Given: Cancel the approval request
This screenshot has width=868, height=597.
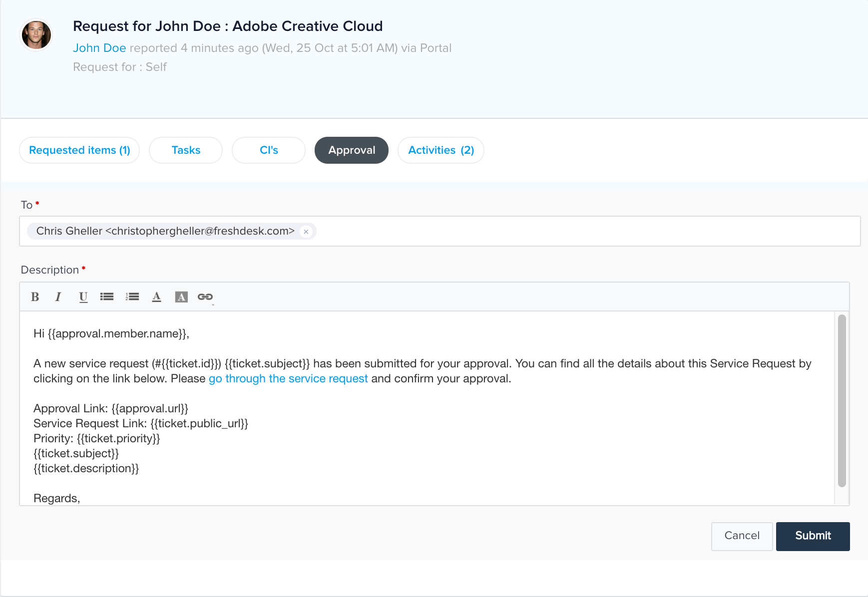Looking at the screenshot, I should (742, 536).
